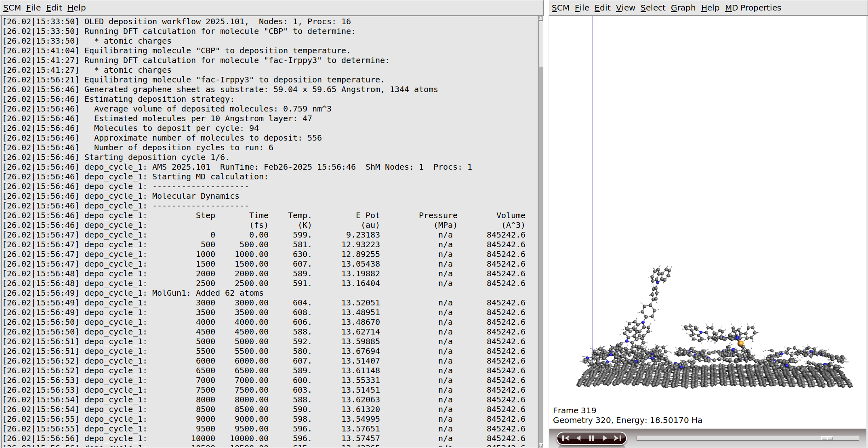Click the frame slider handle
This screenshot has width=868, height=448.
click(827, 438)
